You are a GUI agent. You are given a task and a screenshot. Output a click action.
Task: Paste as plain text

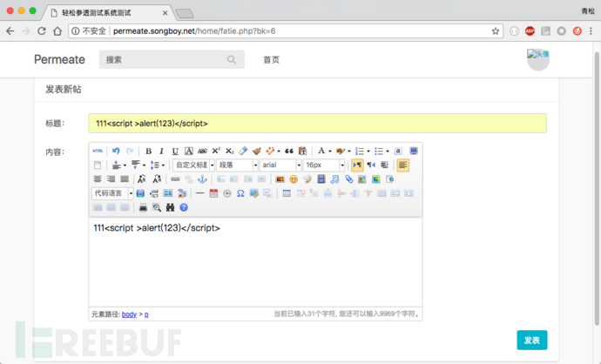303,151
